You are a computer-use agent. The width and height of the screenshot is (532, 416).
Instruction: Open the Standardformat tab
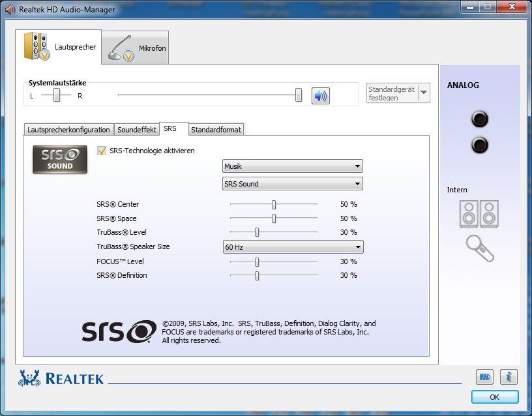pyautogui.click(x=216, y=130)
